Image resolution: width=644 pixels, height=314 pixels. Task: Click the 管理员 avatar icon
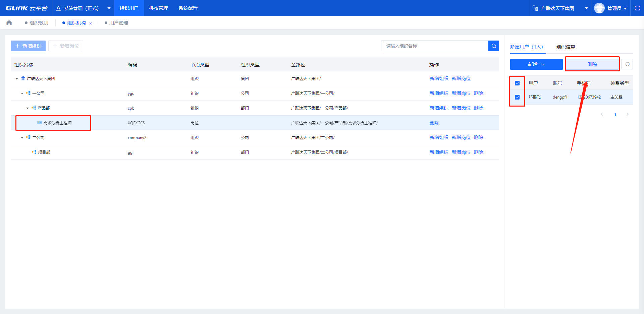point(599,8)
